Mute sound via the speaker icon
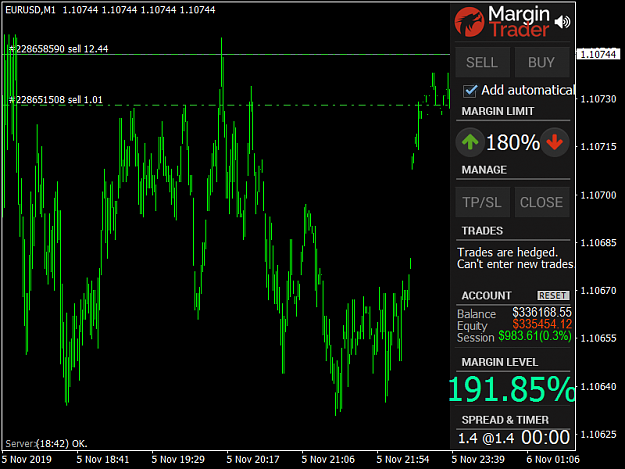 (x=562, y=22)
